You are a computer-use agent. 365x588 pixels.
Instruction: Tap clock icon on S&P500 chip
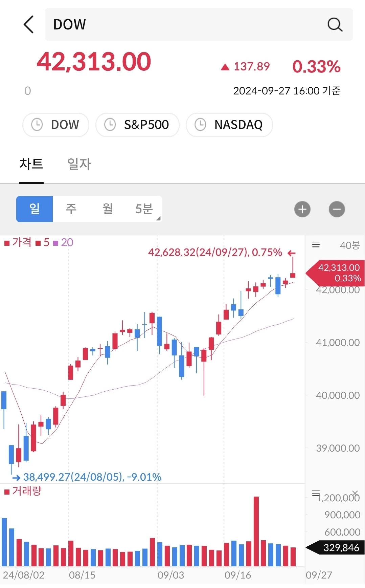(x=110, y=125)
